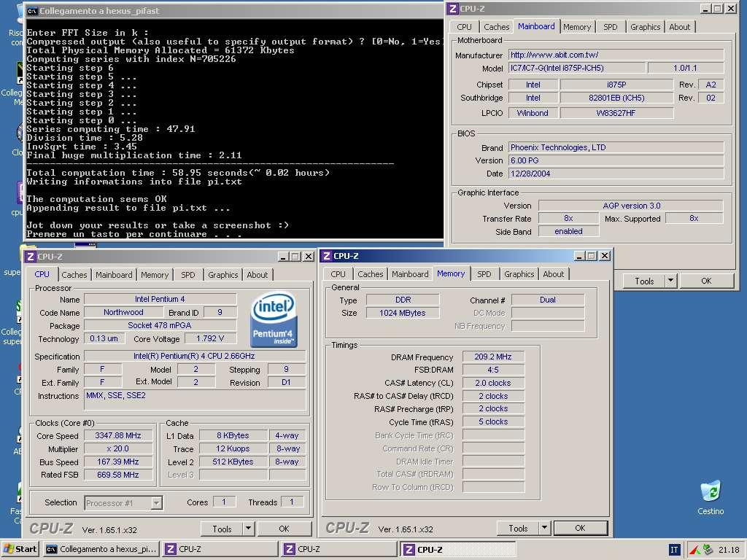The width and height of the screenshot is (747, 560).
Task: Open Cestino recycle bin icon on desktop
Action: 711,497
